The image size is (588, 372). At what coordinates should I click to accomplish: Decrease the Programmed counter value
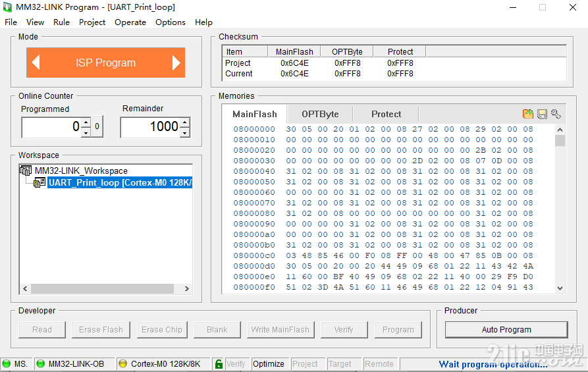pos(87,132)
